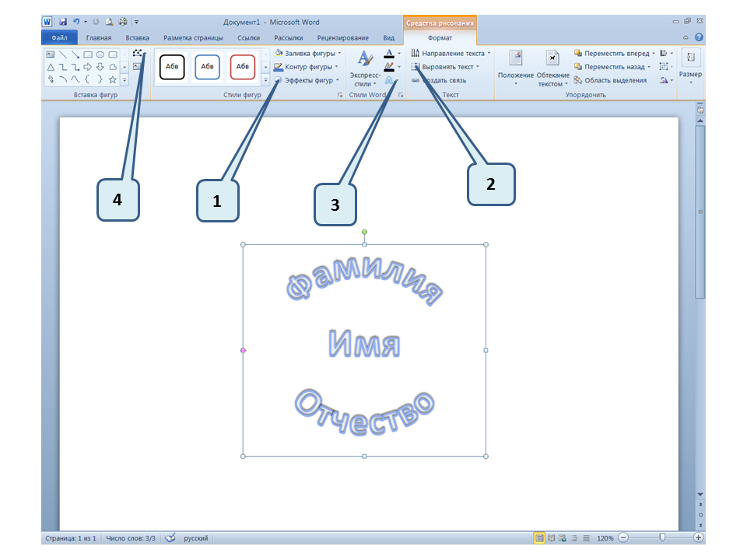Click the Help question mark icon
The width and height of the screenshot is (747, 560).
click(x=699, y=37)
